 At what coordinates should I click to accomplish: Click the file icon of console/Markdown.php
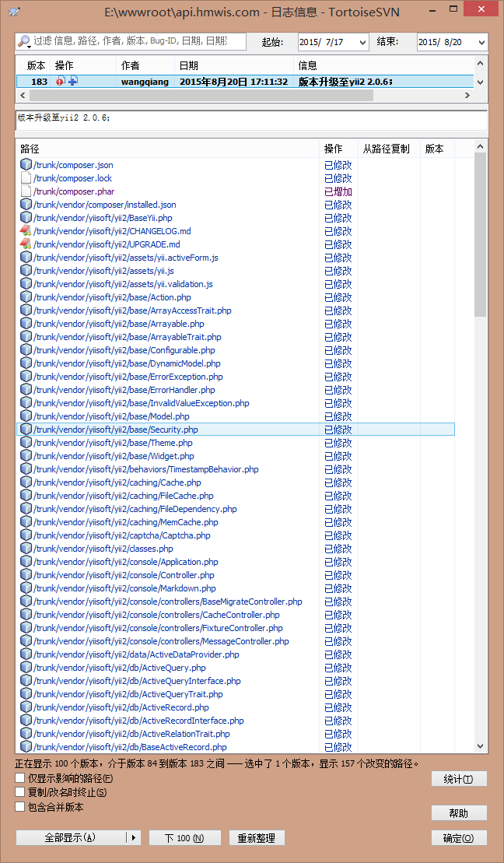click(26, 588)
